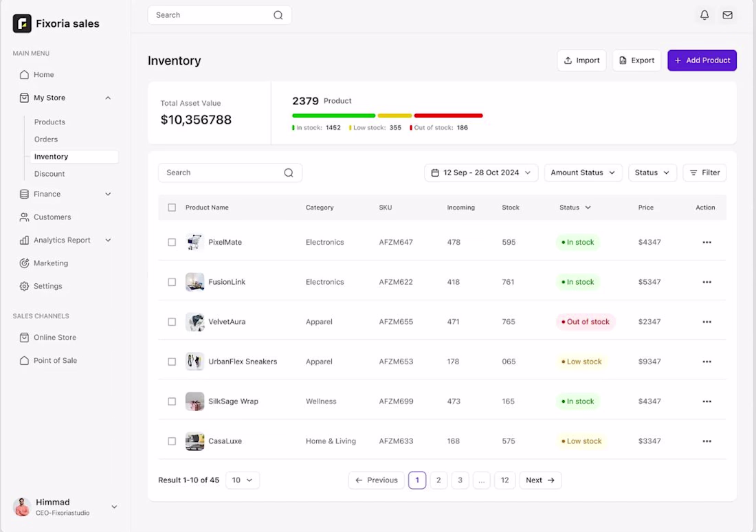The width and height of the screenshot is (756, 532).
Task: Focus the inventory table Search field
Action: (x=230, y=173)
